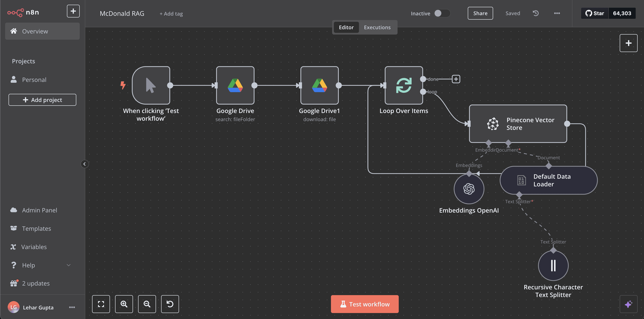This screenshot has width=644, height=319.
Task: Click the n8n logo
Action: pos(23,12)
